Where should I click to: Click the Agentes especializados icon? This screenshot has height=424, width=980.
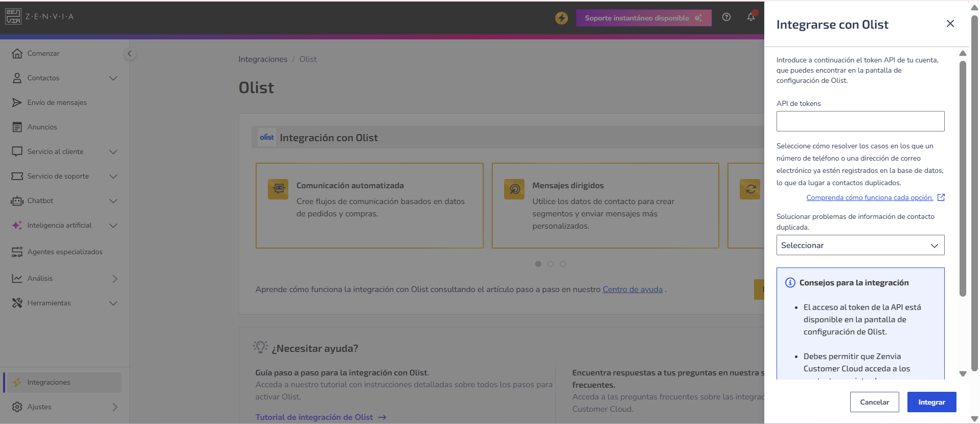[17, 252]
